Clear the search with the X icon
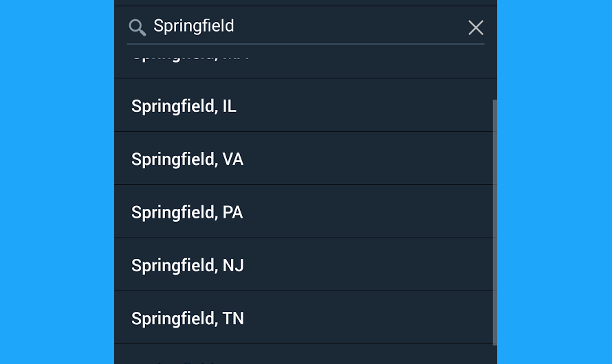 pyautogui.click(x=475, y=27)
